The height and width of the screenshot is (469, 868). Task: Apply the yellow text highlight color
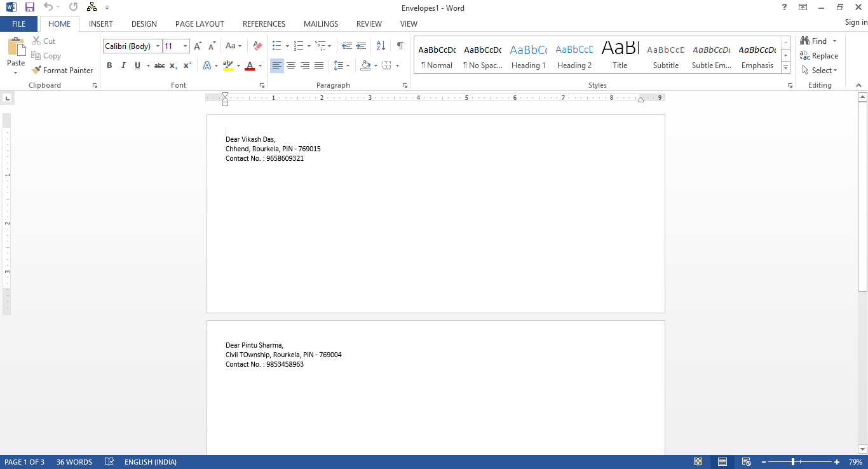(228, 65)
